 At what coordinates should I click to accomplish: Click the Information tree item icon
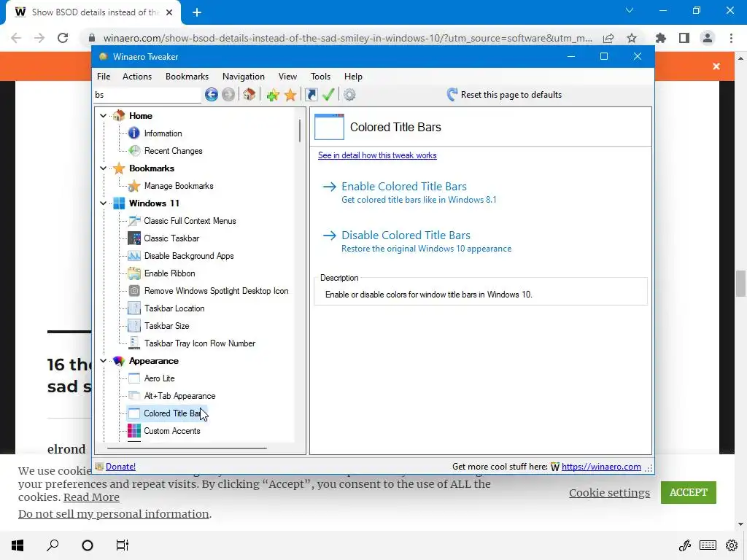(134, 133)
